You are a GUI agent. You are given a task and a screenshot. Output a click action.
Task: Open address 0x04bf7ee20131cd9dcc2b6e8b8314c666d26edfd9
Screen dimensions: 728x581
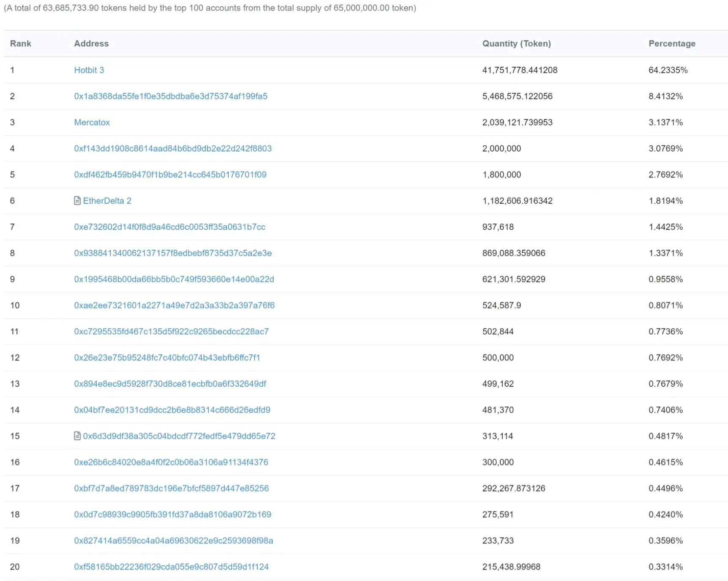tap(172, 410)
